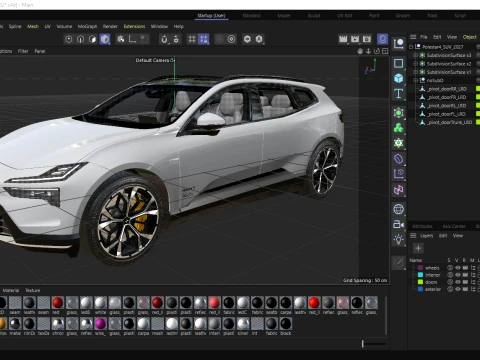Select the magenta 'wire_' material thumbnail
Viewport: 480px width, 360px height.
tap(100, 323)
